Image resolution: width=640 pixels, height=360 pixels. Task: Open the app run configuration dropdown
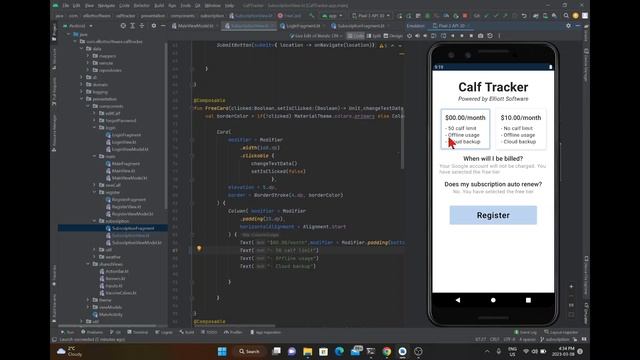(x=332, y=16)
